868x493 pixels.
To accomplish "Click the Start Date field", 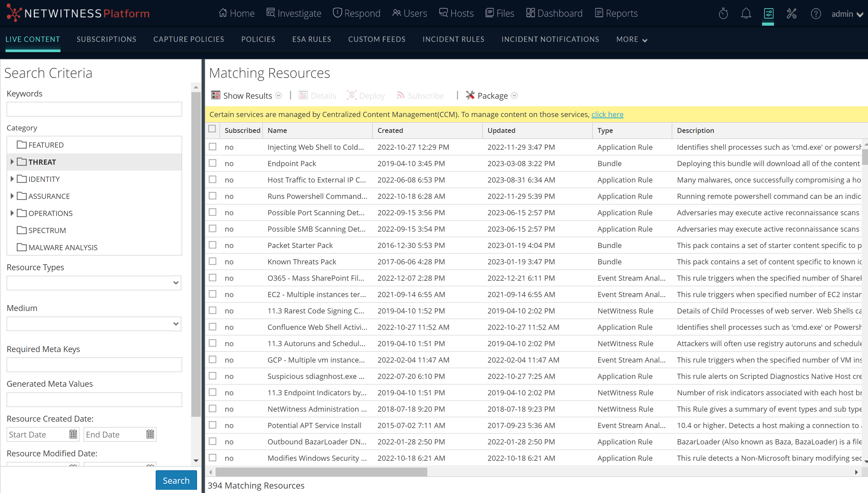I will point(37,434).
